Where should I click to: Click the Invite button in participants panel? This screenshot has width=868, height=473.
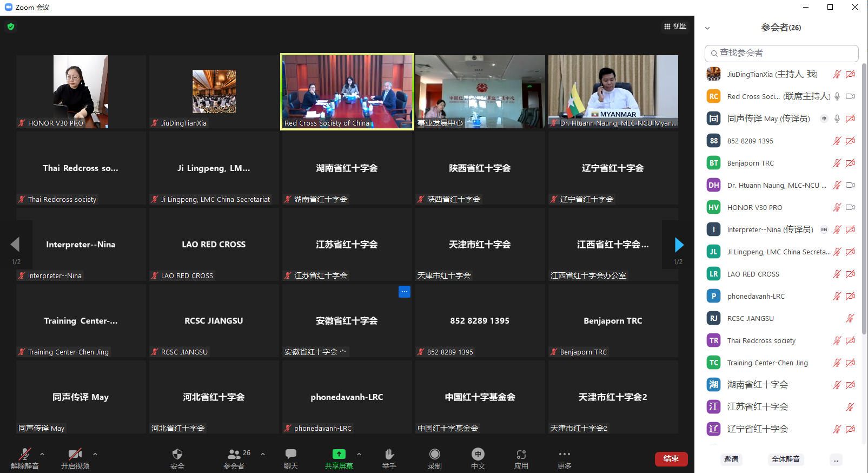pos(731,459)
